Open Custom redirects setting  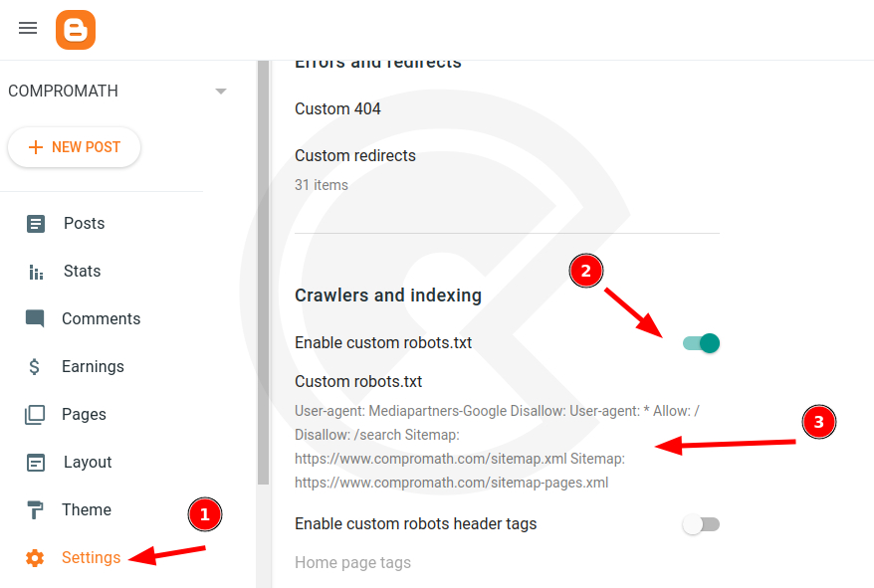355,156
